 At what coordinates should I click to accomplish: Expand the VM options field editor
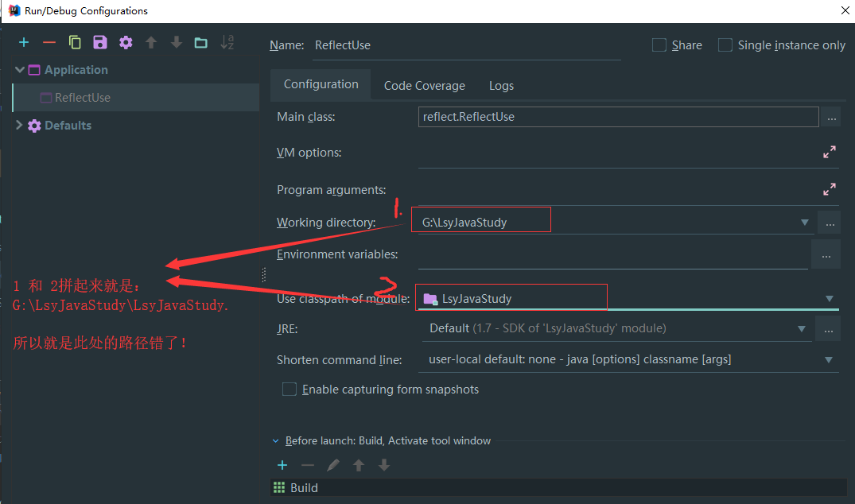pos(830,152)
